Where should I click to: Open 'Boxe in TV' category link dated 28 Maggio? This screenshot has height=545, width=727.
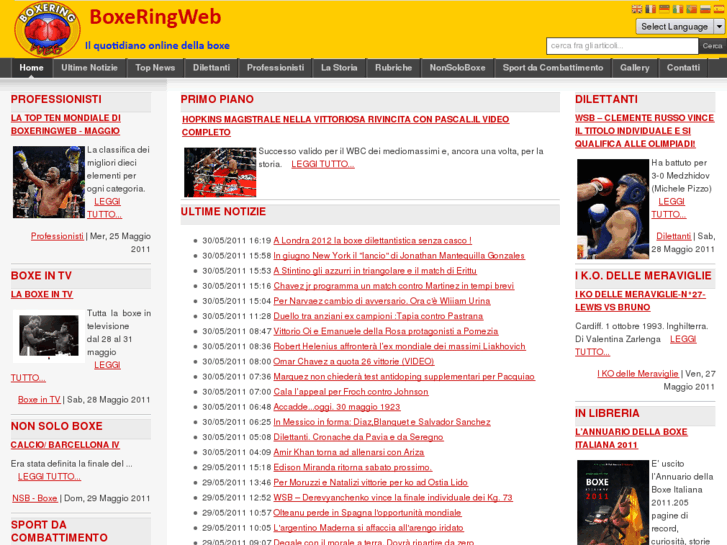tap(39, 400)
